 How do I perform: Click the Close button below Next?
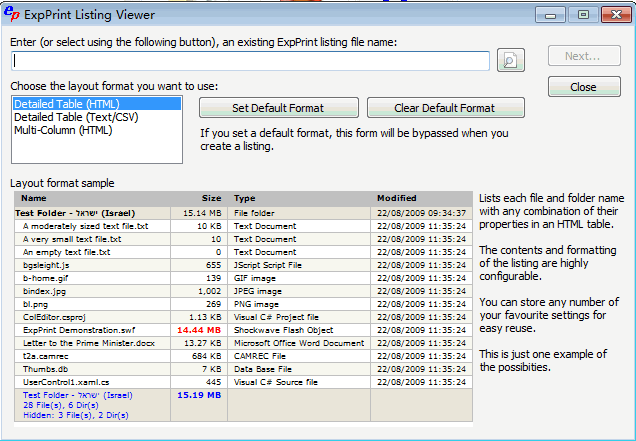pyautogui.click(x=583, y=87)
